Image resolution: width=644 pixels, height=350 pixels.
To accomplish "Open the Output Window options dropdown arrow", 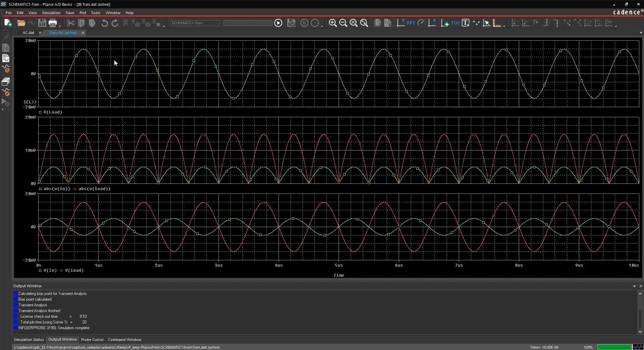I will 634,286.
